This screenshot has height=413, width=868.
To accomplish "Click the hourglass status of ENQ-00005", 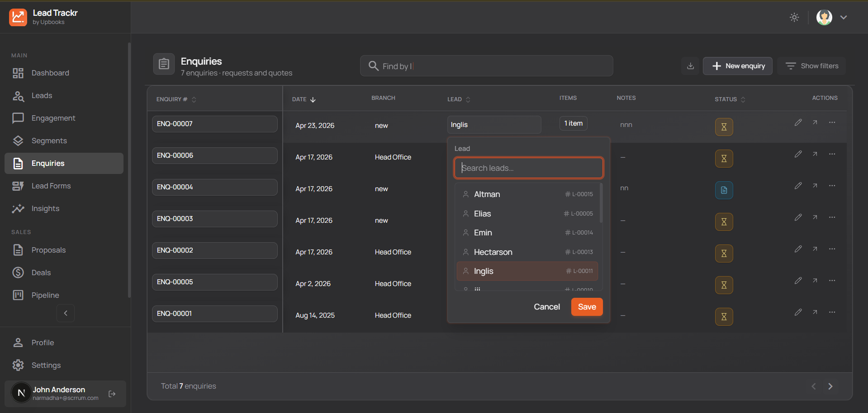I will [x=724, y=285].
